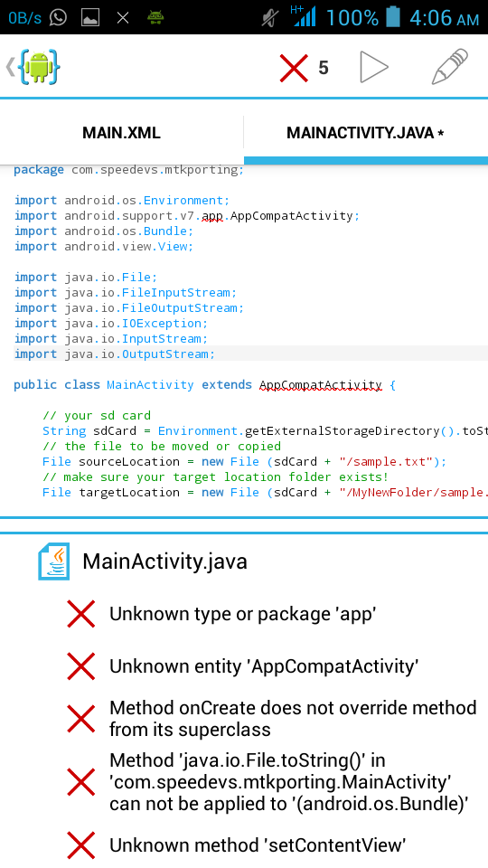Tap underlined AppCompatActivity in class declaration
Viewport: 488px width, 868px height.
click(320, 385)
